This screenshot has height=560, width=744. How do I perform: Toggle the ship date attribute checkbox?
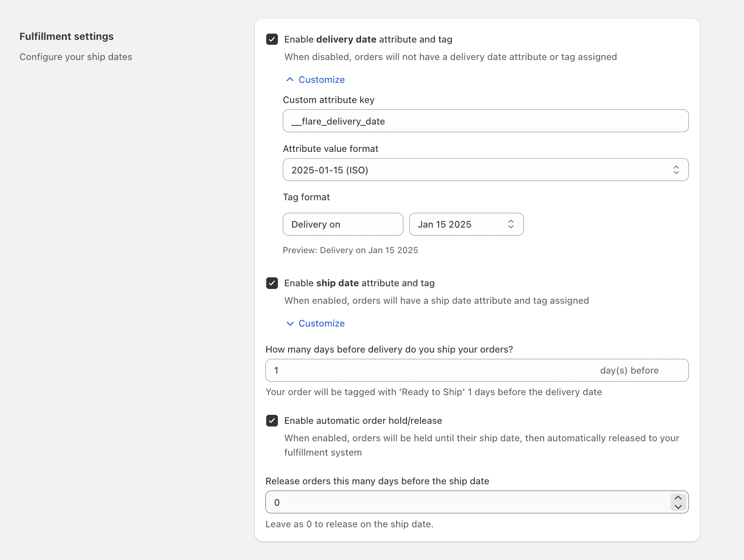[x=272, y=283]
